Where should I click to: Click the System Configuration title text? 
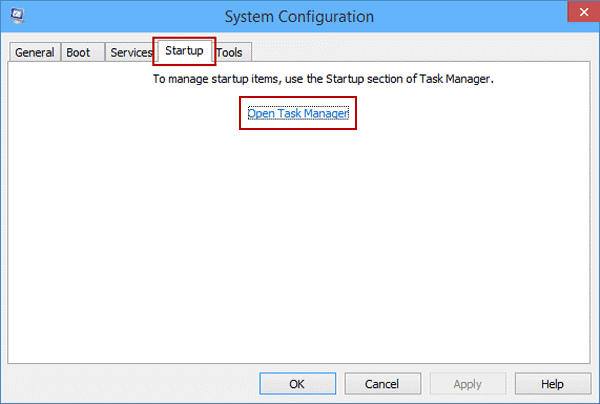299,16
